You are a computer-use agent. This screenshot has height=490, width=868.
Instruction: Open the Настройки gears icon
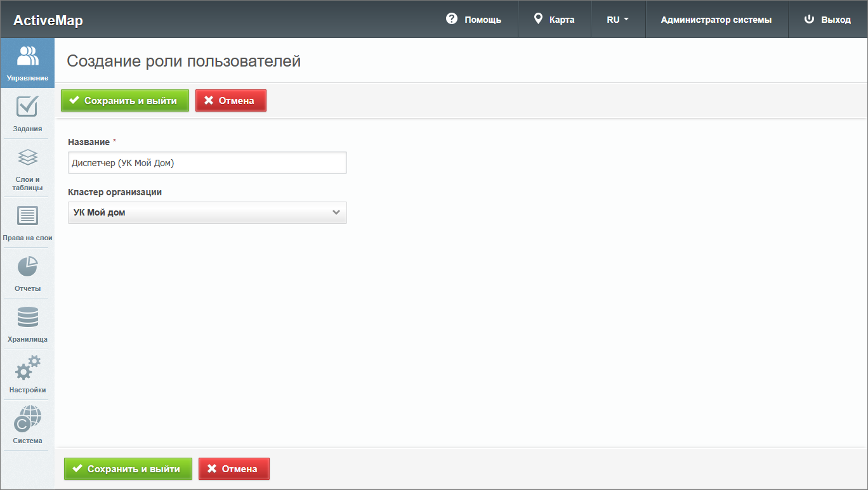point(27,368)
